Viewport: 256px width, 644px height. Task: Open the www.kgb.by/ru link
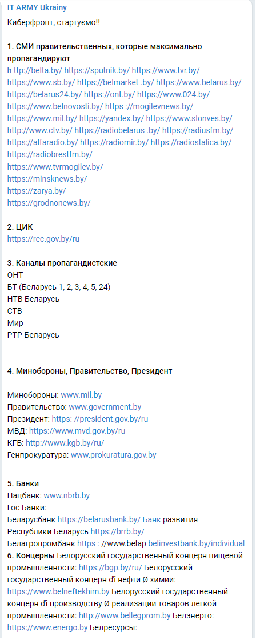coord(65,443)
